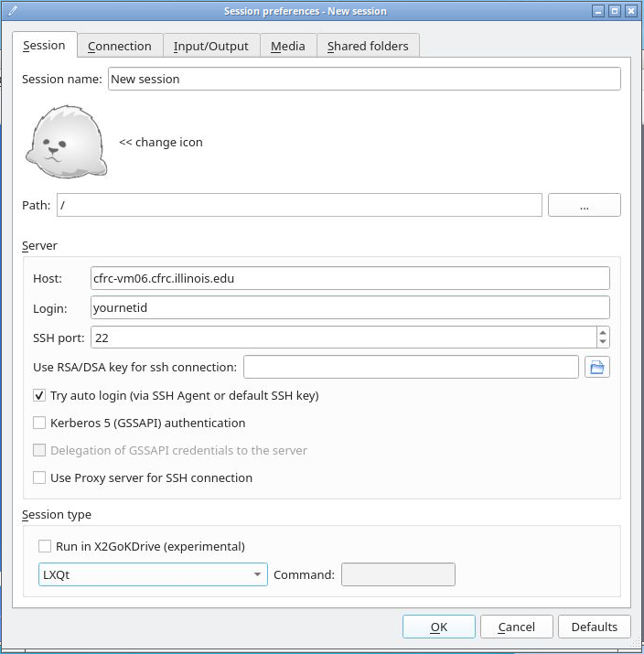Open the RSA/DSA key file browser

596,367
